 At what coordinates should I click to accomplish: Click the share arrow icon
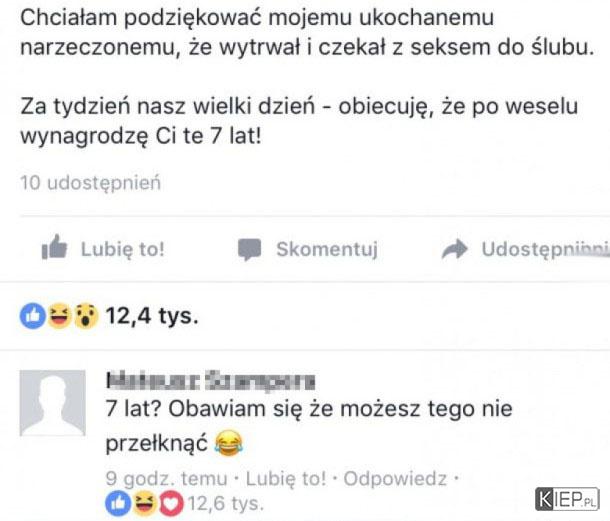454,249
